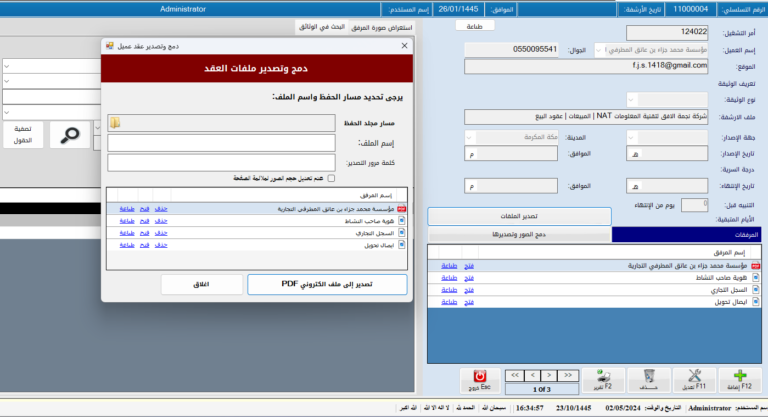
Task: Expand the customer name dropdown
Action: click(x=599, y=49)
